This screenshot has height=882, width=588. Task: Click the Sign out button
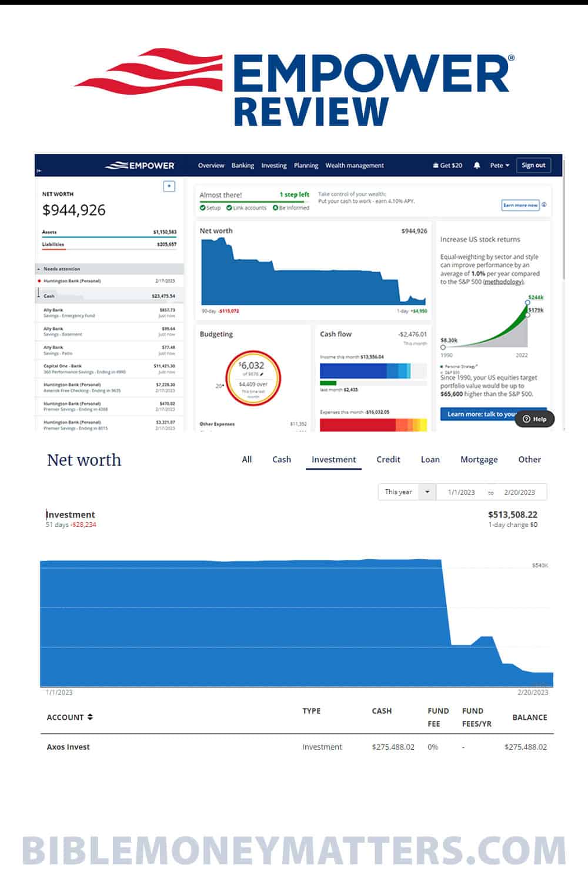pyautogui.click(x=533, y=165)
